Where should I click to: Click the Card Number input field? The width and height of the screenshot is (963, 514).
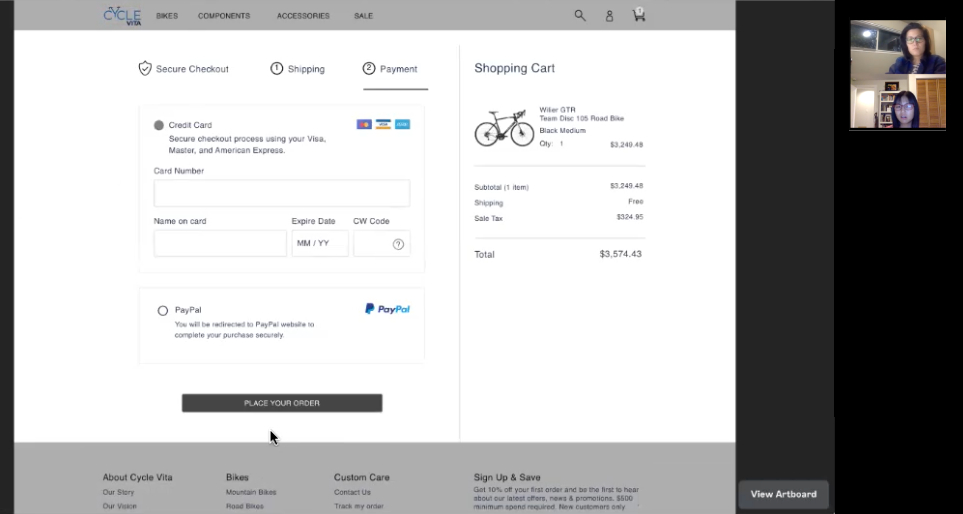tap(281, 193)
